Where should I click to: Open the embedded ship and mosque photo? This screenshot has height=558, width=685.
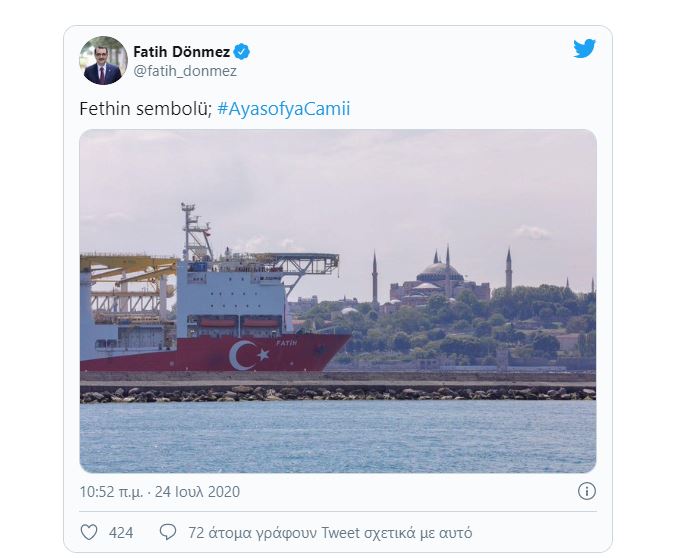coord(338,301)
